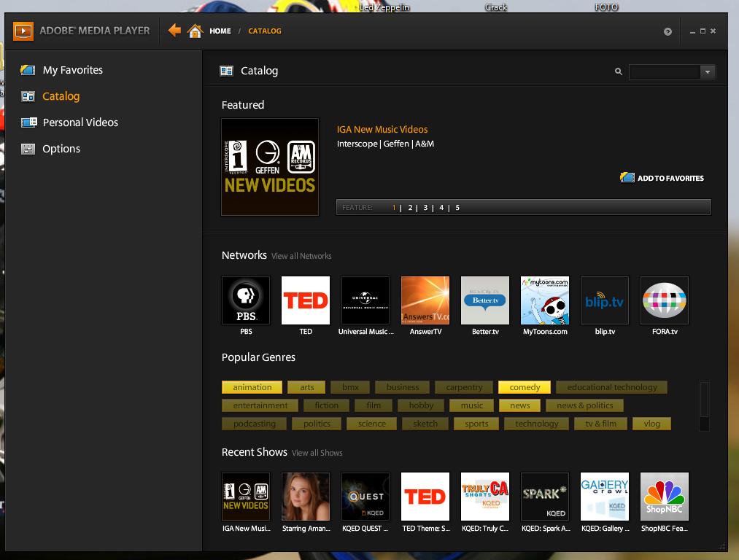Expand the search dropdown arrow

pos(708,72)
